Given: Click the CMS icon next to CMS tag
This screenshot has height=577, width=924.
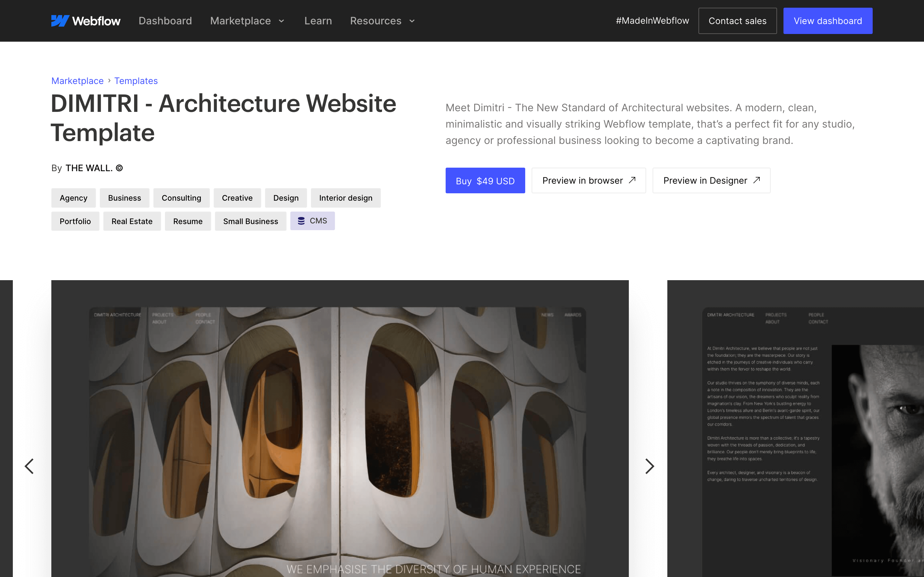Looking at the screenshot, I should coord(301,221).
